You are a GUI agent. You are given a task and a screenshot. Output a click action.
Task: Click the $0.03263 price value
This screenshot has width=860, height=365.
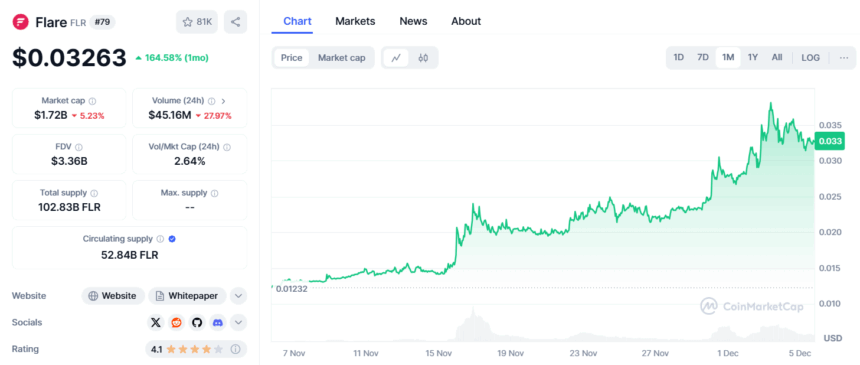69,58
